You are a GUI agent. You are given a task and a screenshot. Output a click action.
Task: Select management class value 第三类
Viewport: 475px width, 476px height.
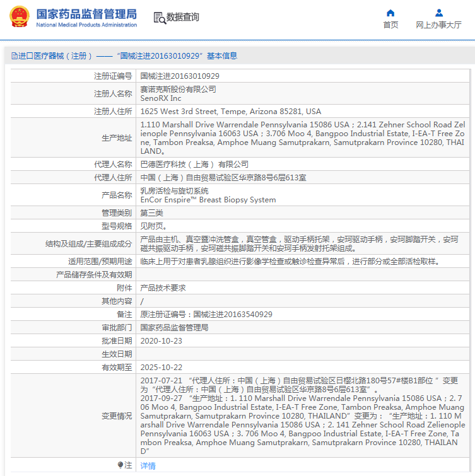click(151, 213)
